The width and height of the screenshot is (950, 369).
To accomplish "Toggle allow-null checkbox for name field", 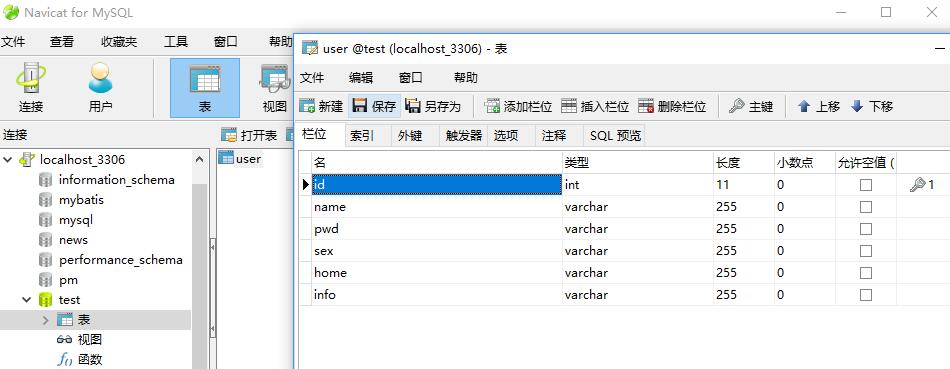I will point(866,207).
